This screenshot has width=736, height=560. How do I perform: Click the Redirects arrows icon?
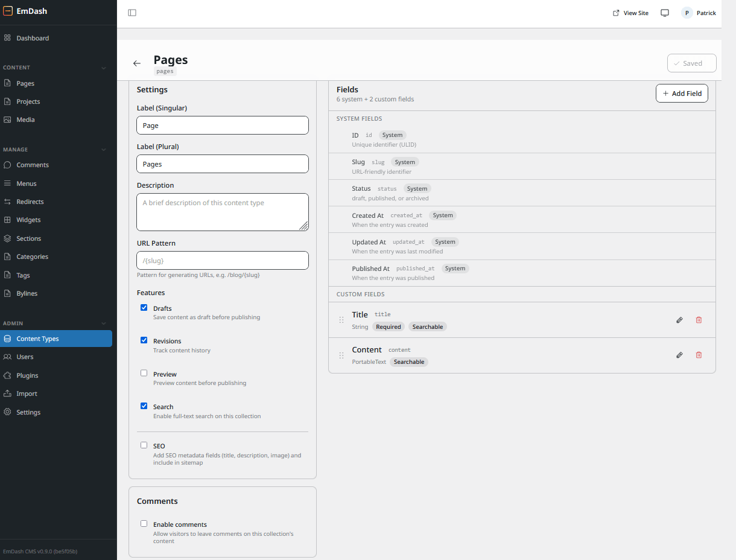[7, 202]
